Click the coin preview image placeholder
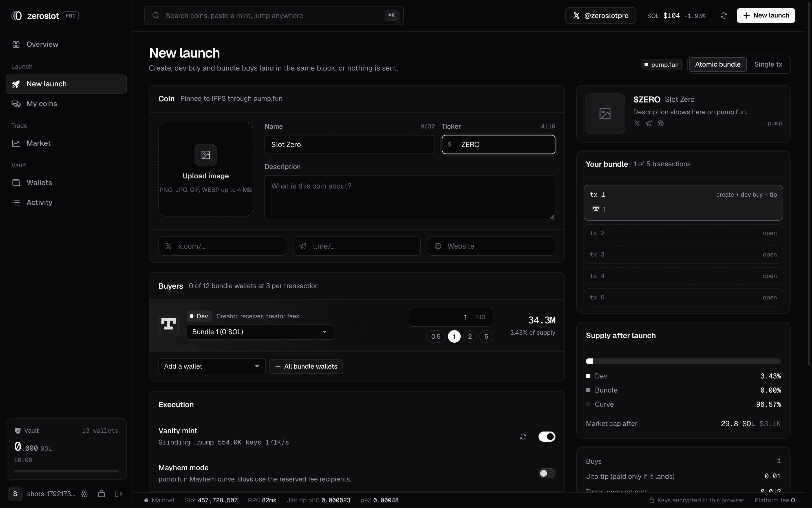812x508 pixels. 605,113
